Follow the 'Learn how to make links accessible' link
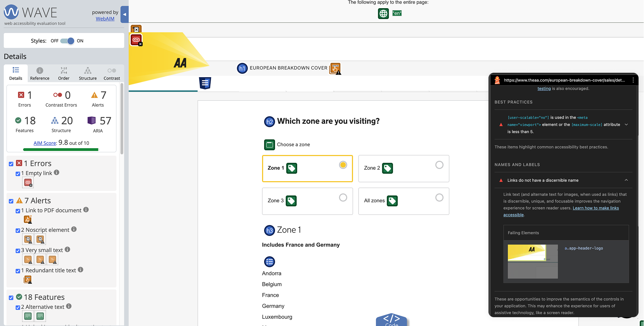644x326 pixels. click(596, 208)
